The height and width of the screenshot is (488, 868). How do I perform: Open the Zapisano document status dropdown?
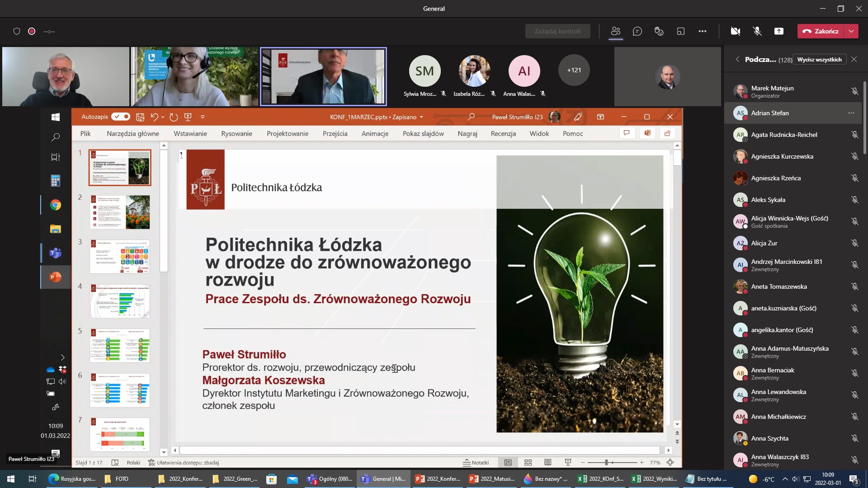click(x=421, y=117)
